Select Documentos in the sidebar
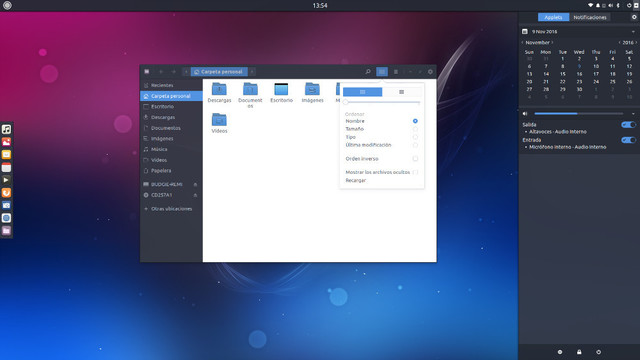The image size is (640, 360). pos(171,128)
